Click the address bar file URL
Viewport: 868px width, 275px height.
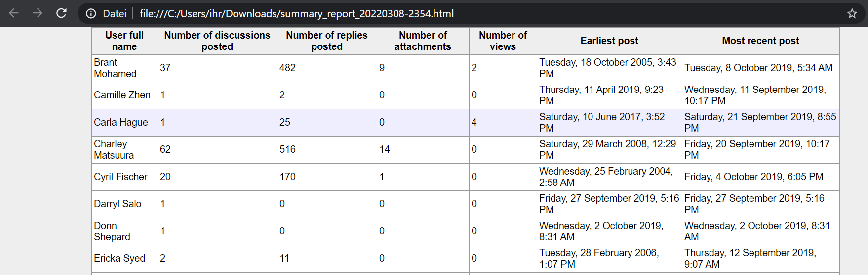(x=297, y=14)
